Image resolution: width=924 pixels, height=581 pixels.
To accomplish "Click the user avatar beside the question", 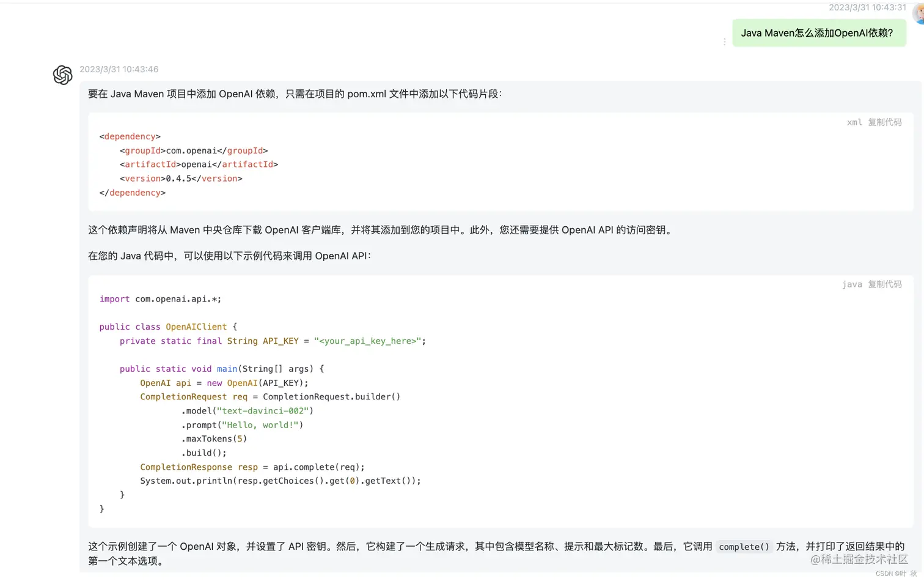I will (x=919, y=13).
